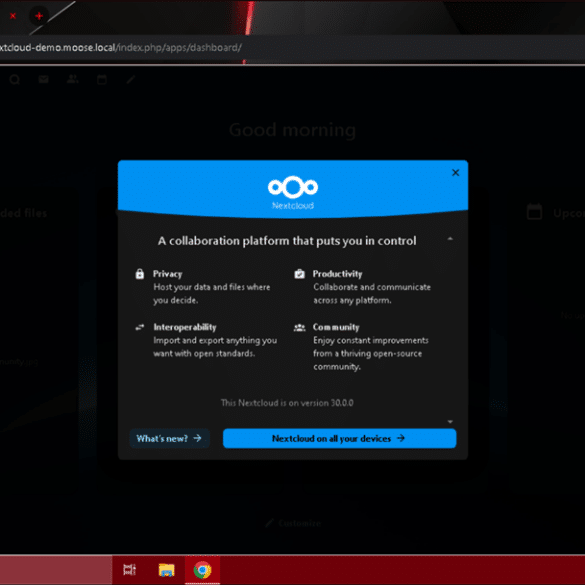This screenshot has height=585, width=585.
Task: Click the Privacy lock icon
Action: (140, 274)
